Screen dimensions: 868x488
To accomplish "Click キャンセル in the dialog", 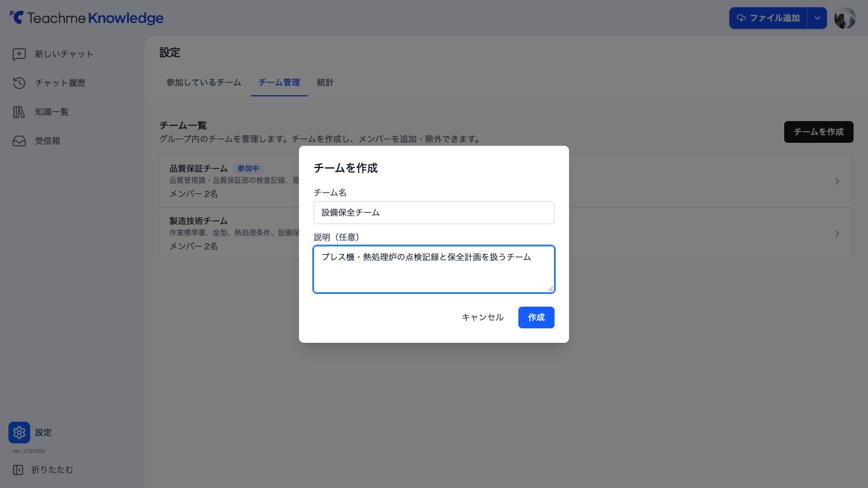I will coord(483,318).
